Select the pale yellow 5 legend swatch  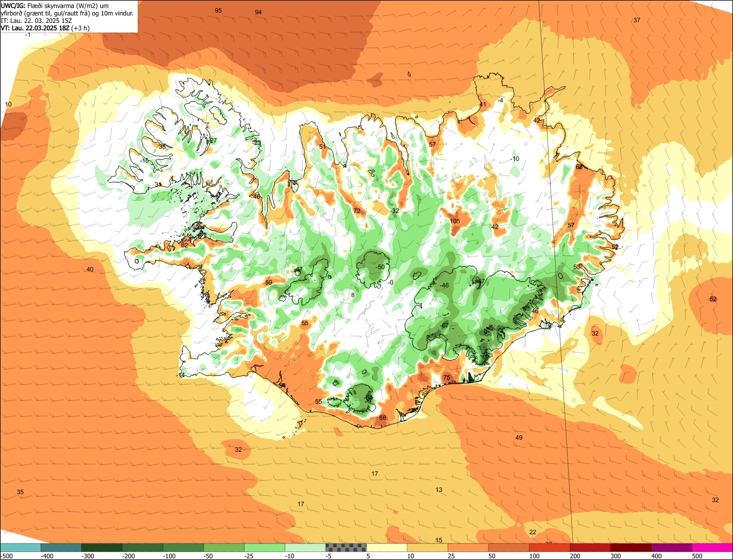387,547
